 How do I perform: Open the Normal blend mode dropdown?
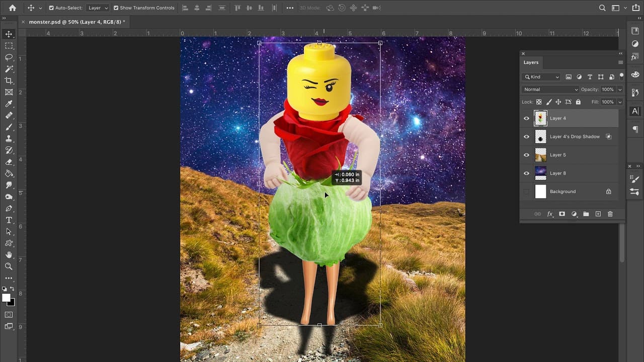(x=550, y=89)
